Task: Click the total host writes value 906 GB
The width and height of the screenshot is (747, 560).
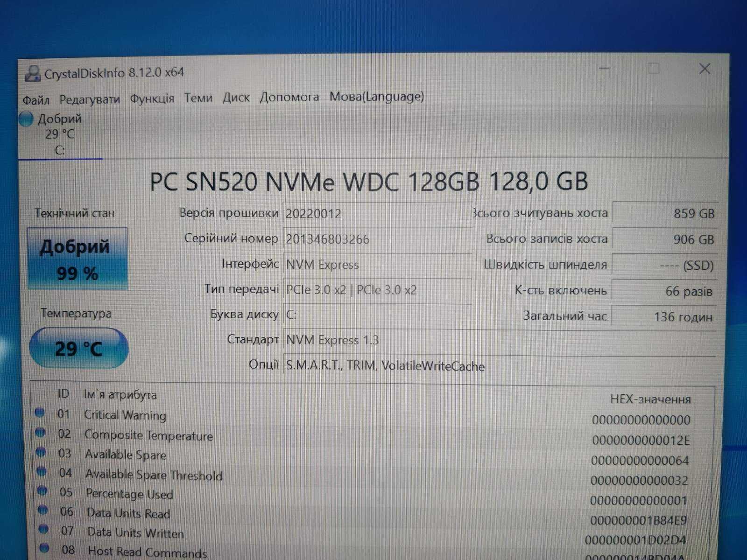Action: point(664,239)
